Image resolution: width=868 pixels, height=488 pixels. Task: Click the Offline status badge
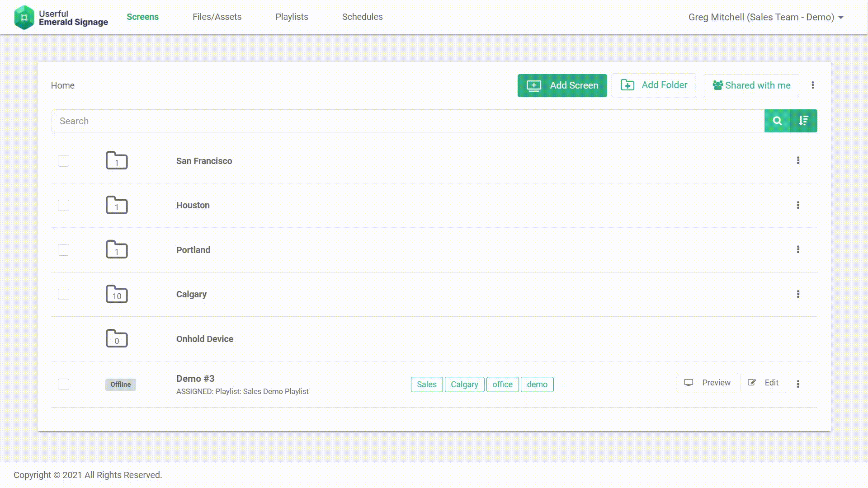(121, 385)
